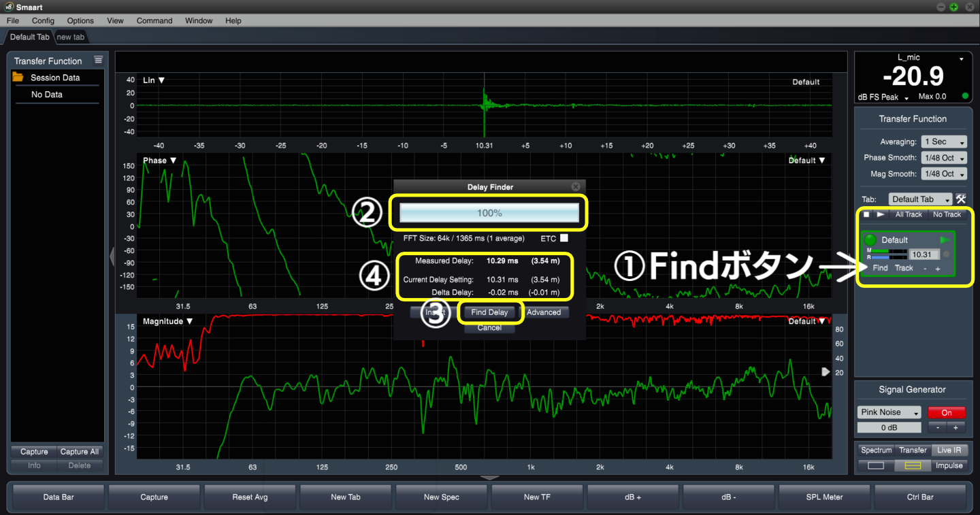Viewport: 980px width, 515px height.
Task: Select the split two-pane view layout icon
Action: pyautogui.click(x=912, y=466)
